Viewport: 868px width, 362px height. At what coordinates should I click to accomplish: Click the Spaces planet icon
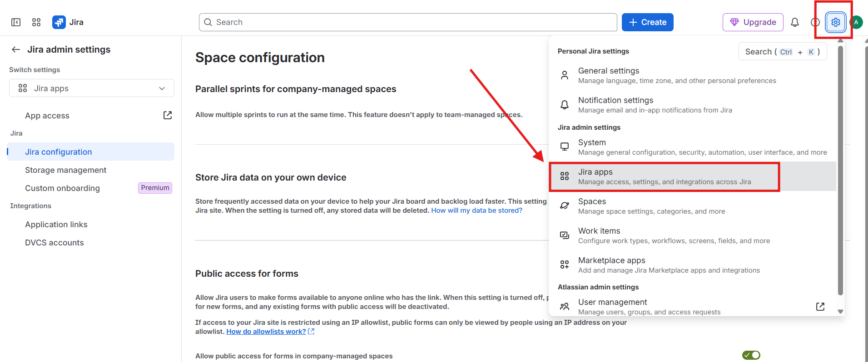tap(565, 205)
